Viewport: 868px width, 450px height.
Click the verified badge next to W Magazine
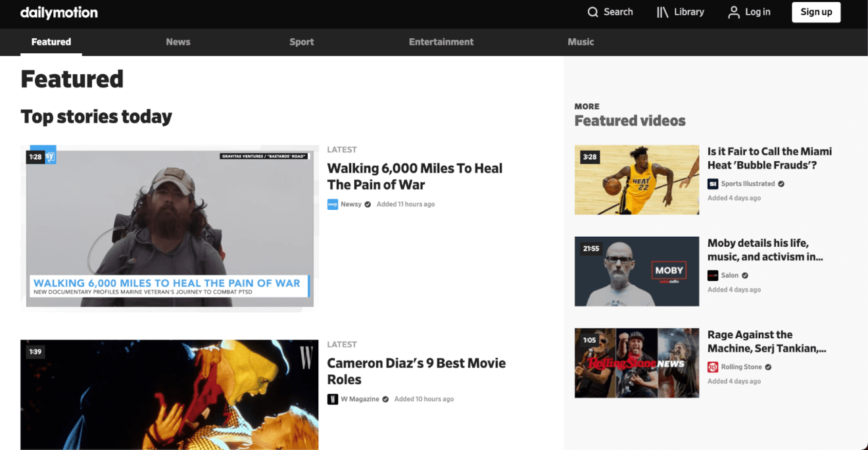coord(385,399)
